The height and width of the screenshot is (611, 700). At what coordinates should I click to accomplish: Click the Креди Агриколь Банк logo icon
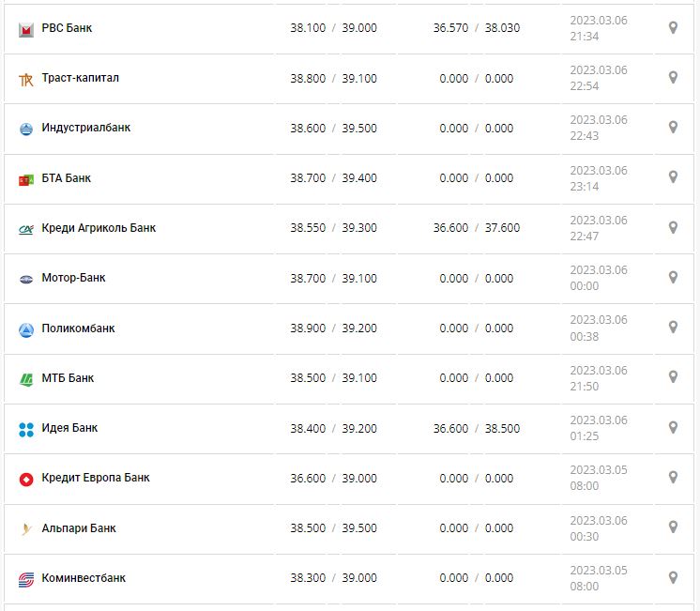coord(26,228)
